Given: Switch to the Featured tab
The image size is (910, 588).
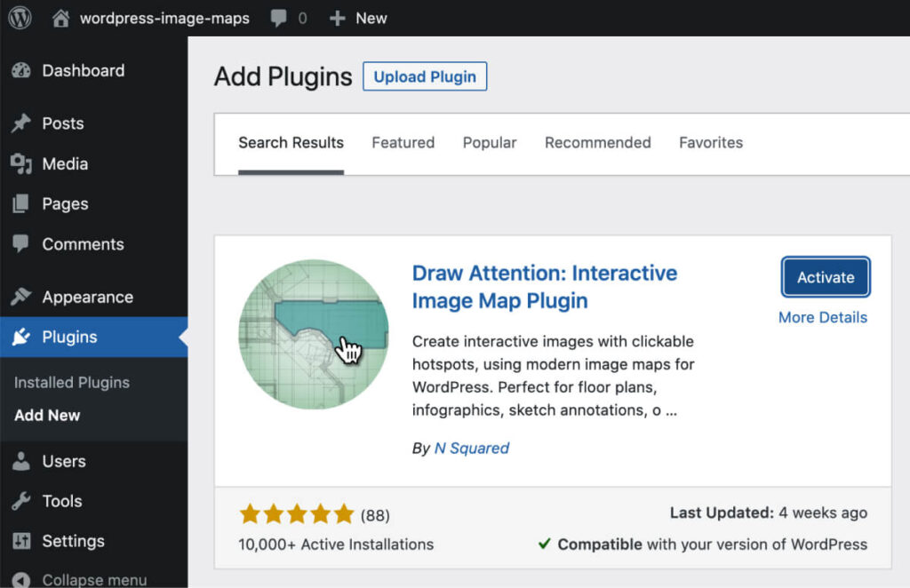Looking at the screenshot, I should (403, 142).
